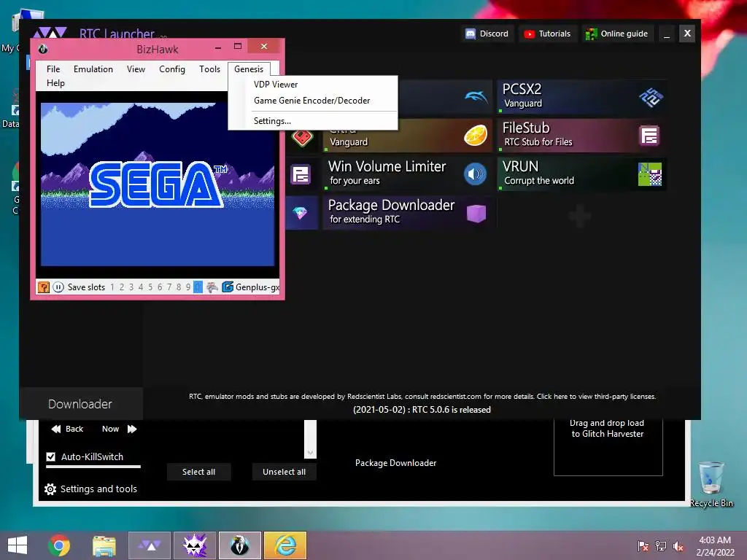Select save slot 5
747x560 pixels.
(x=150, y=287)
